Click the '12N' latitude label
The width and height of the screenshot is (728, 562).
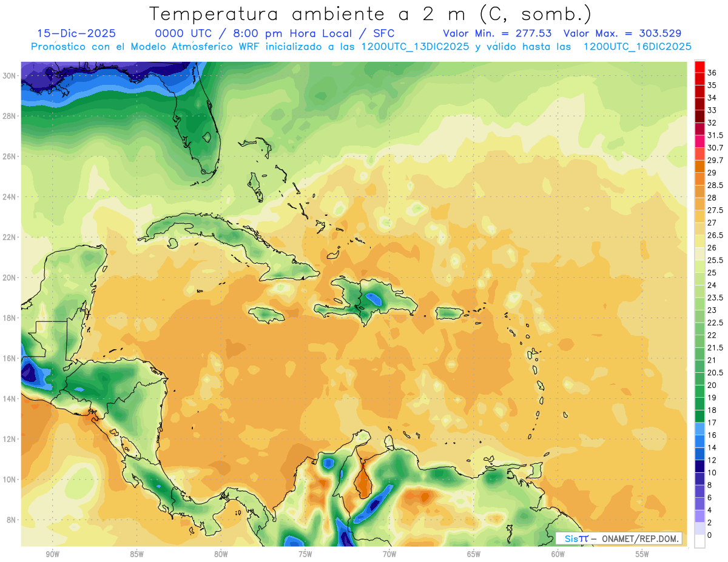pyautogui.click(x=10, y=439)
